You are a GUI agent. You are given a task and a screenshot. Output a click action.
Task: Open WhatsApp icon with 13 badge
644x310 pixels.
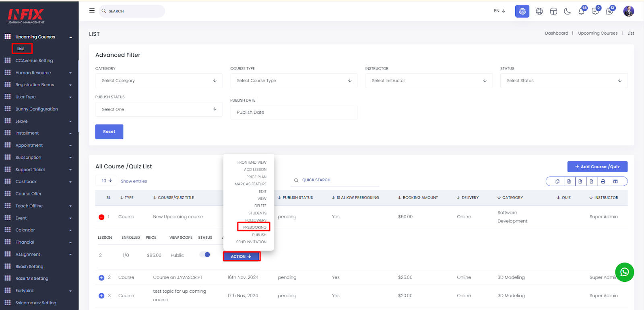coord(610,11)
